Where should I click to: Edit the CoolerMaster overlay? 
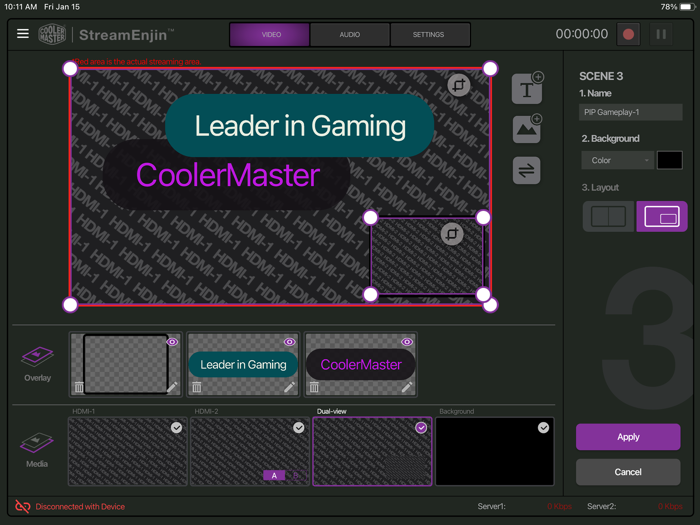[x=407, y=387]
